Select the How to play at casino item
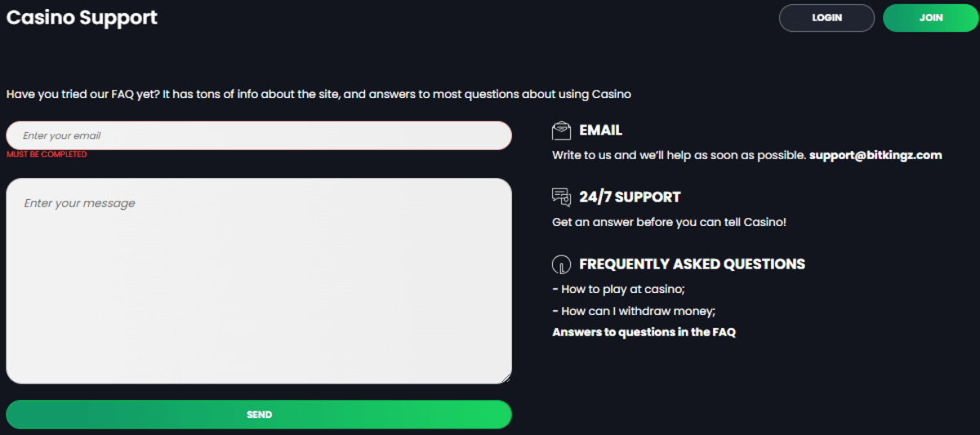Viewport: 980px width, 435px height. pyautogui.click(x=618, y=289)
